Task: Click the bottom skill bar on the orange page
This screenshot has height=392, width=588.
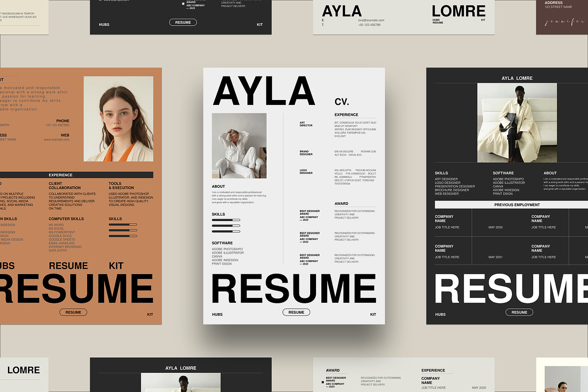Action: click(x=122, y=236)
